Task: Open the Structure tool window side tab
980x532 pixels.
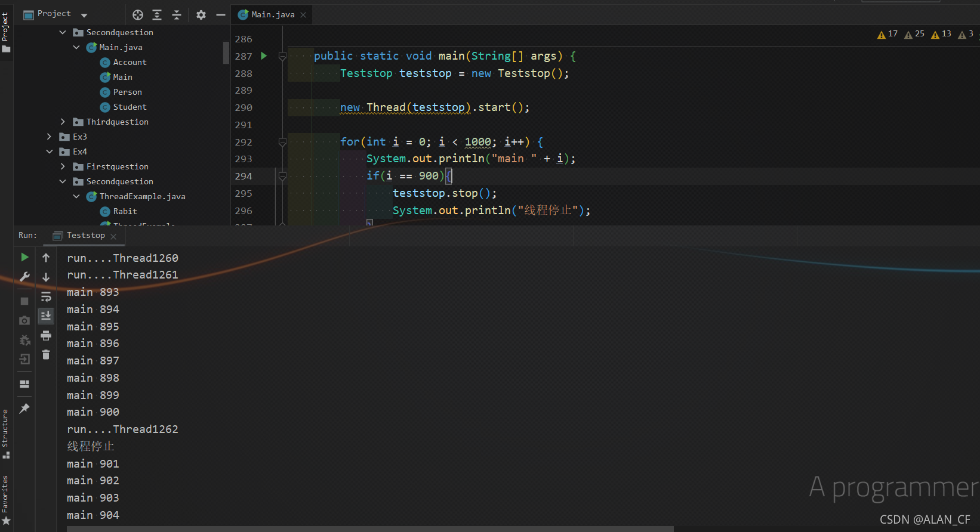Action: [6, 434]
